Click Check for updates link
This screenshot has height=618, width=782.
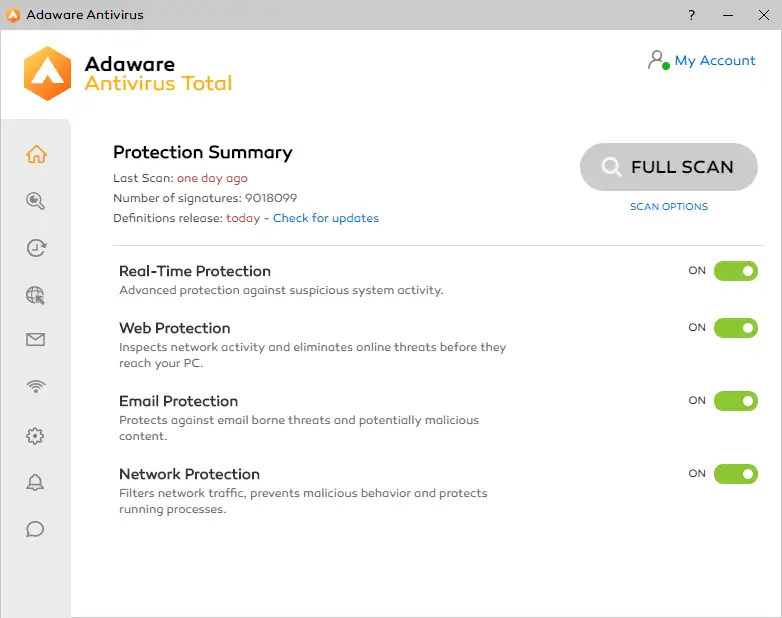(x=326, y=218)
